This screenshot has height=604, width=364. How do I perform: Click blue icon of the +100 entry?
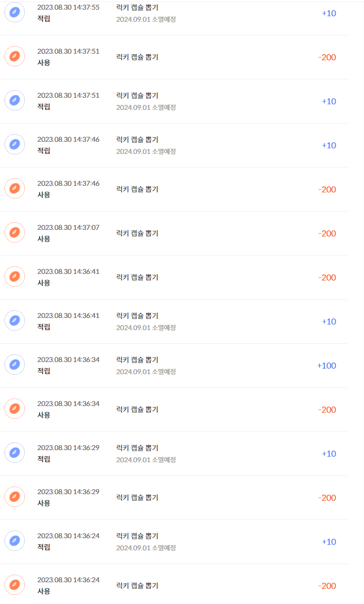[x=15, y=365]
